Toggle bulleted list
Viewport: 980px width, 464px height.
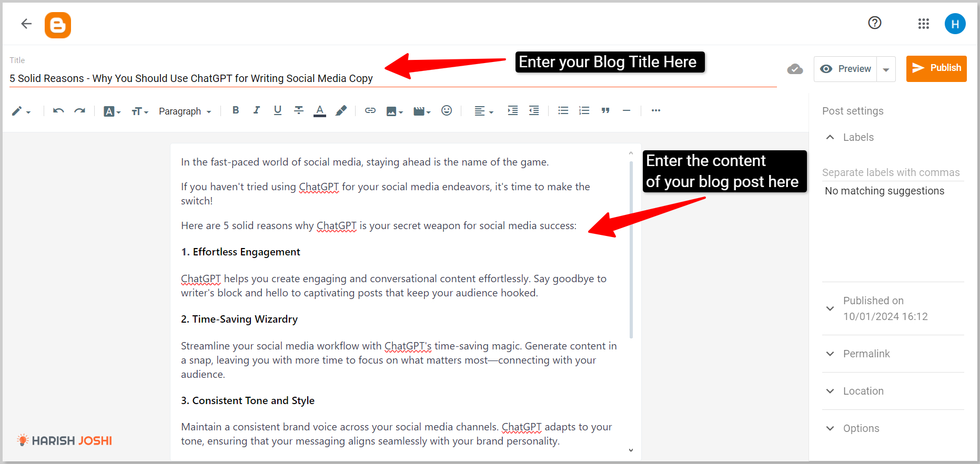563,110
